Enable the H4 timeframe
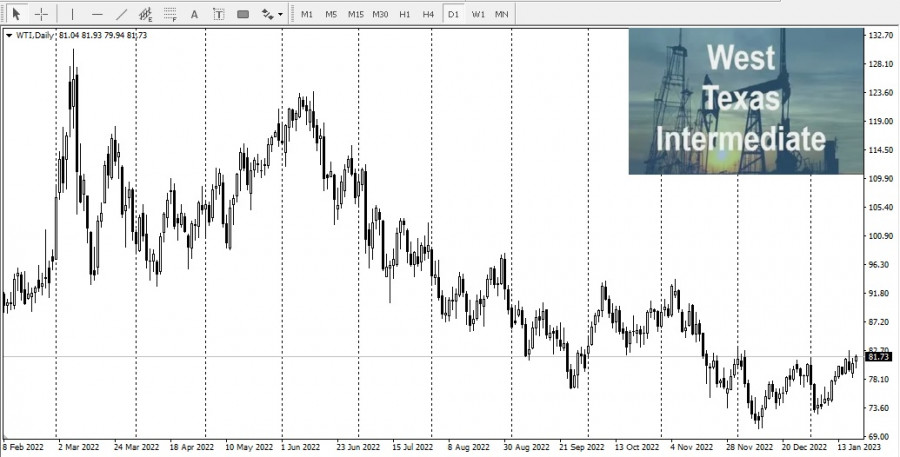900x457 pixels. click(428, 14)
